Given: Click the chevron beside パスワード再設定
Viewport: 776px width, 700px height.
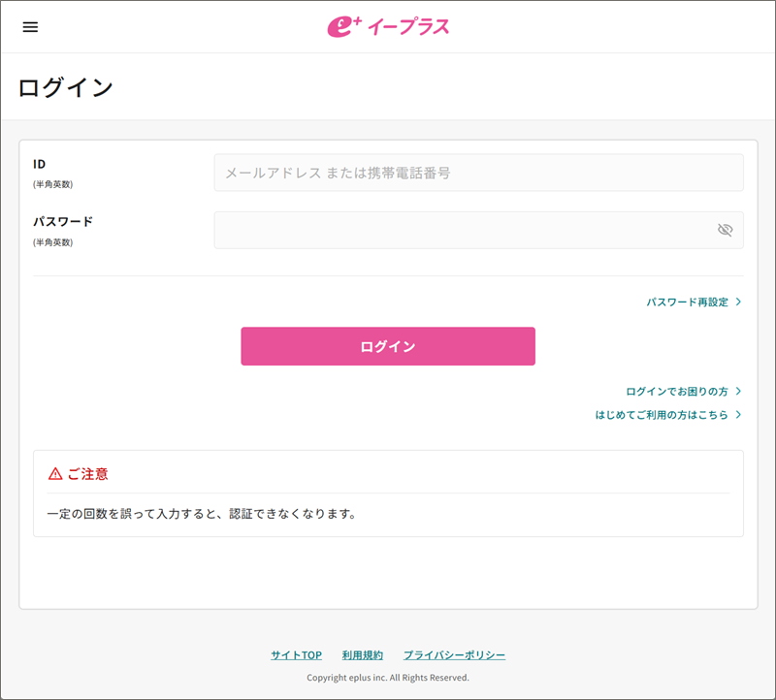Looking at the screenshot, I should (x=738, y=302).
